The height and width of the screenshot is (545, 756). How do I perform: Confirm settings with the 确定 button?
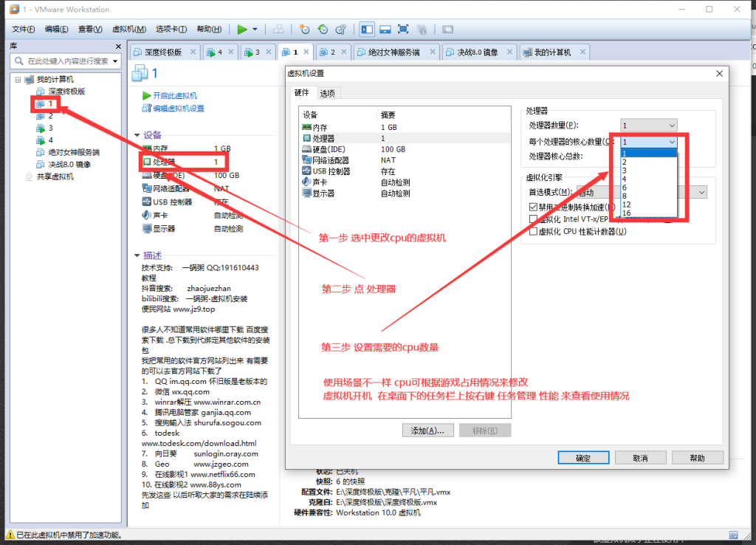click(x=583, y=458)
